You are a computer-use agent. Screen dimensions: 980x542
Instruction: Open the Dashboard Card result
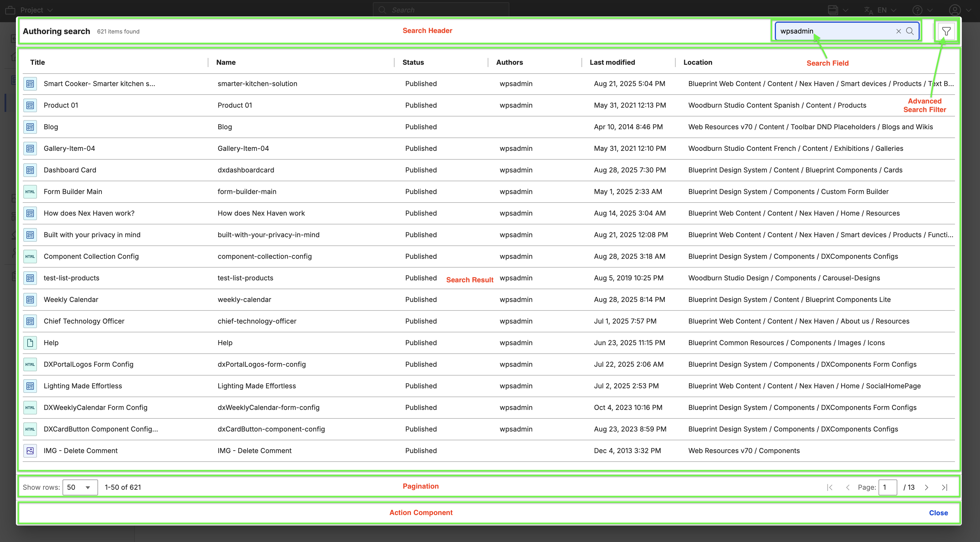(x=70, y=170)
